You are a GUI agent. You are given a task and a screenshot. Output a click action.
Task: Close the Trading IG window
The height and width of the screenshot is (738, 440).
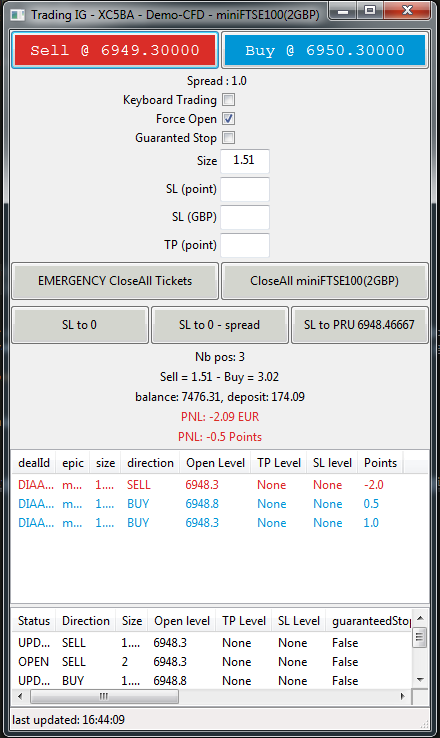click(407, 10)
